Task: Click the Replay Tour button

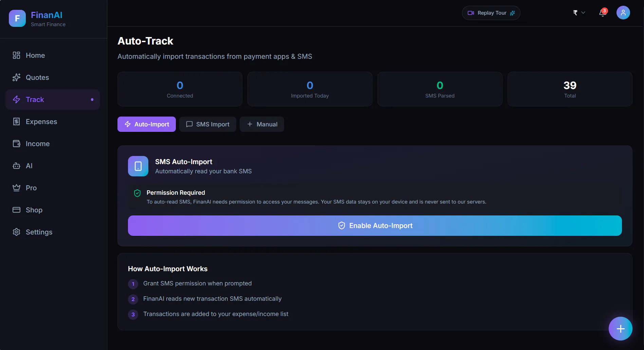Action: click(x=491, y=13)
